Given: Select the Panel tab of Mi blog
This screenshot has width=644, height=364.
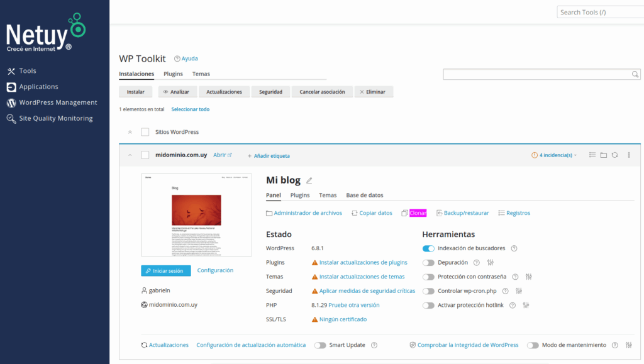Looking at the screenshot, I should 274,196.
